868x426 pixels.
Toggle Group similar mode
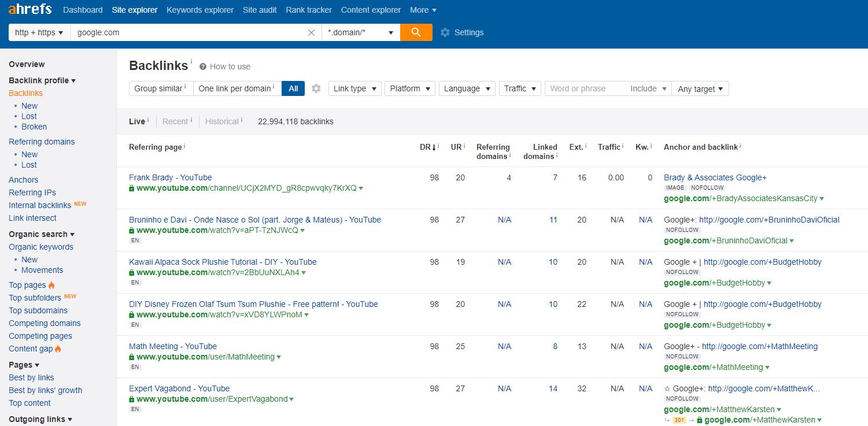pos(161,88)
